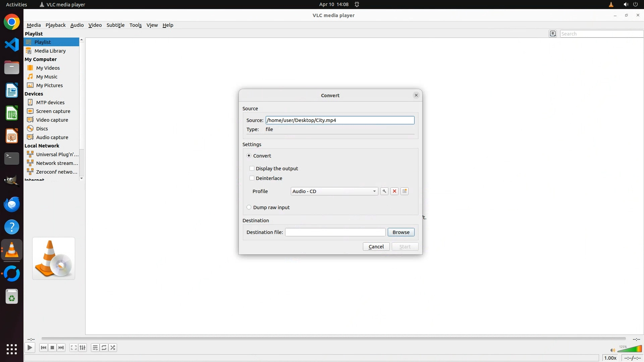
Task: Enable the Deinterlace checkbox
Action: [x=252, y=178]
